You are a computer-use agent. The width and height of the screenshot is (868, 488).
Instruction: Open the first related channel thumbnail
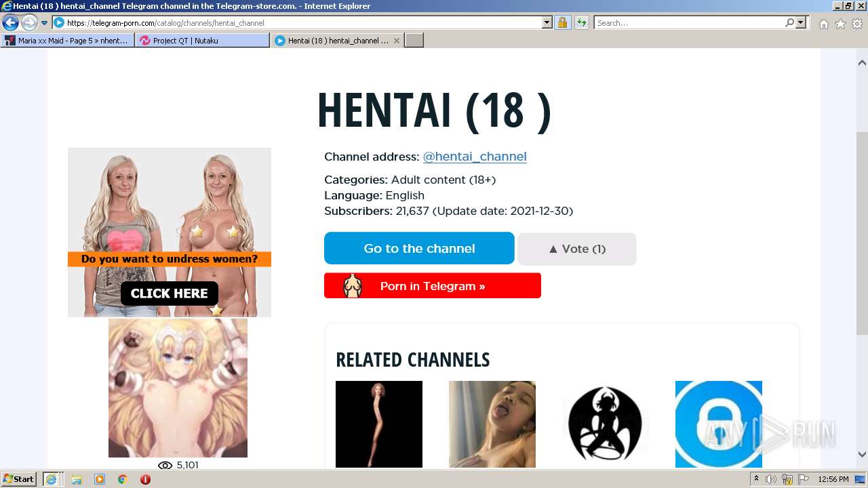pyautogui.click(x=379, y=424)
